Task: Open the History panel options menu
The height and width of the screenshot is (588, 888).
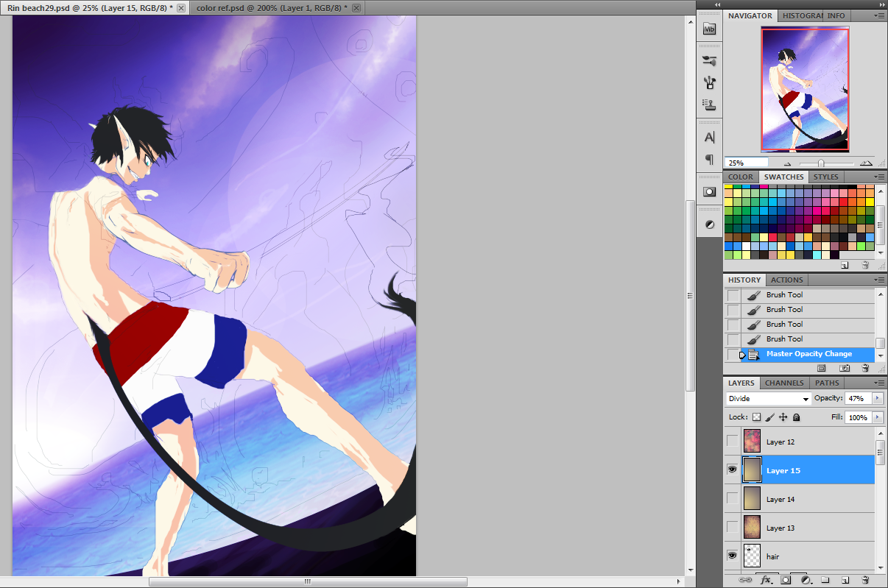Action: click(x=879, y=280)
